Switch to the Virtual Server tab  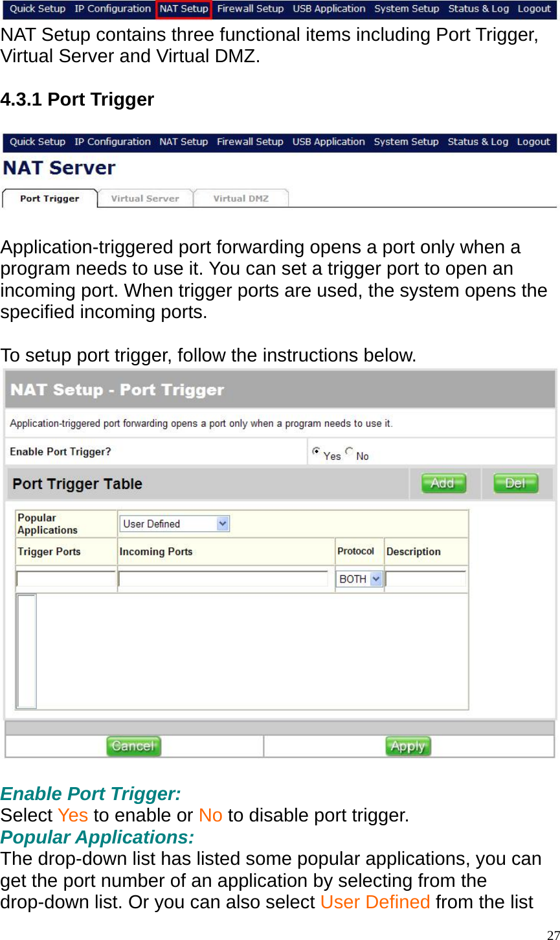coord(145,198)
